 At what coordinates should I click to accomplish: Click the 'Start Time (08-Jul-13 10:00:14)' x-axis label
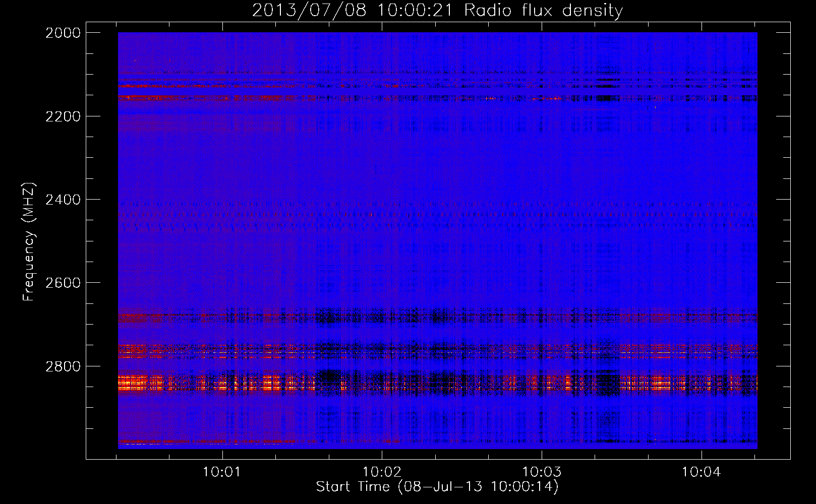[x=437, y=487]
